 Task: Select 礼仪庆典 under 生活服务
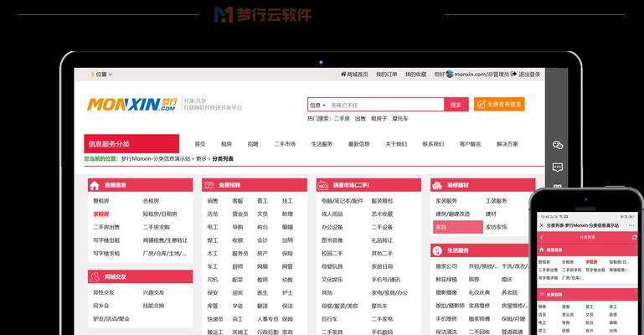click(479, 293)
